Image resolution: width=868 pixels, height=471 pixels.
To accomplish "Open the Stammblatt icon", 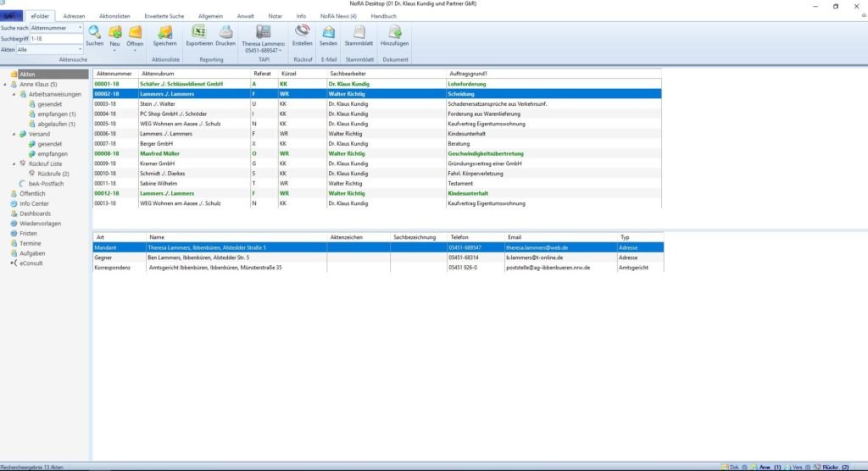I will [359, 33].
